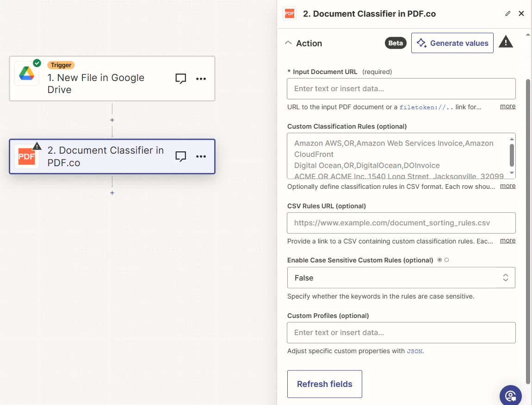Image resolution: width=532 pixels, height=405 pixels.
Task: Focus the CSV Rules URL field
Action: 401,223
